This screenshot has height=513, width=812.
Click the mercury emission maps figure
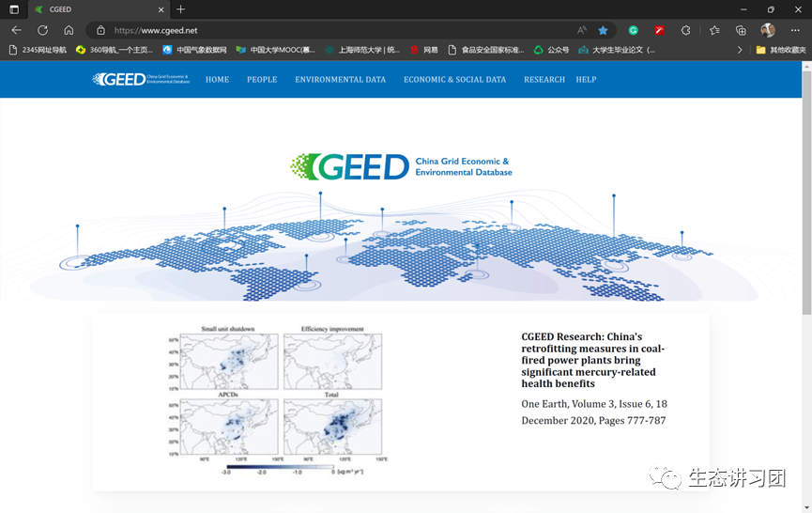[x=277, y=400]
